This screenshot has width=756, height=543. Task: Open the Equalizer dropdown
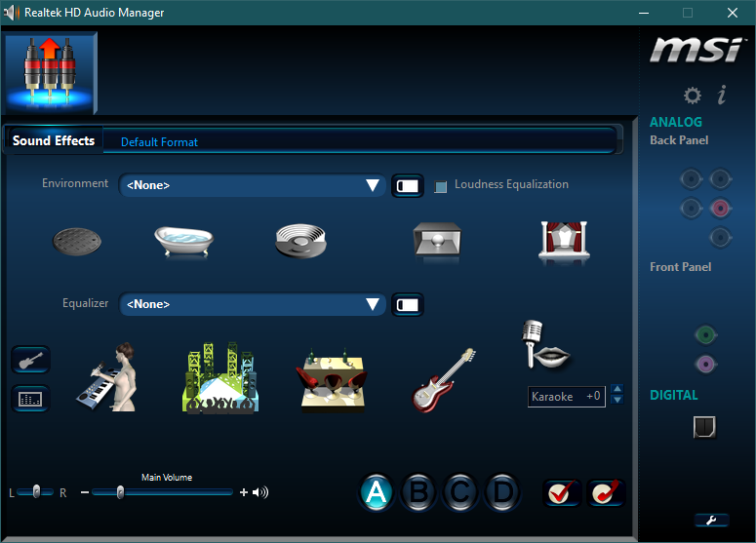click(x=252, y=304)
